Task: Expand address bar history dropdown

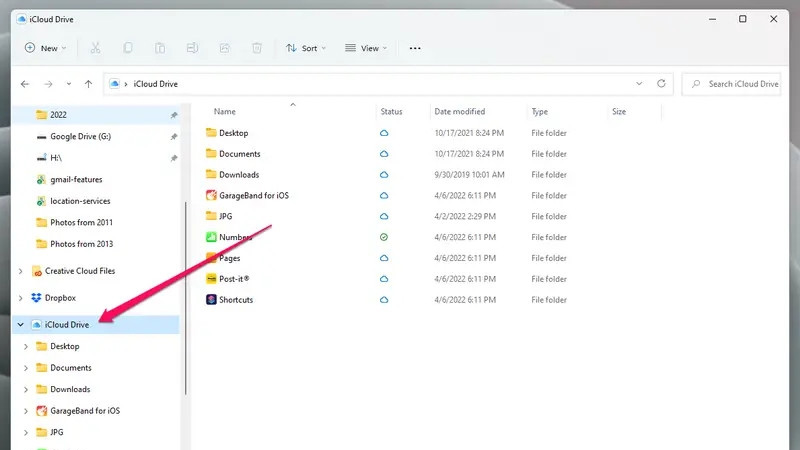Action: (x=639, y=83)
